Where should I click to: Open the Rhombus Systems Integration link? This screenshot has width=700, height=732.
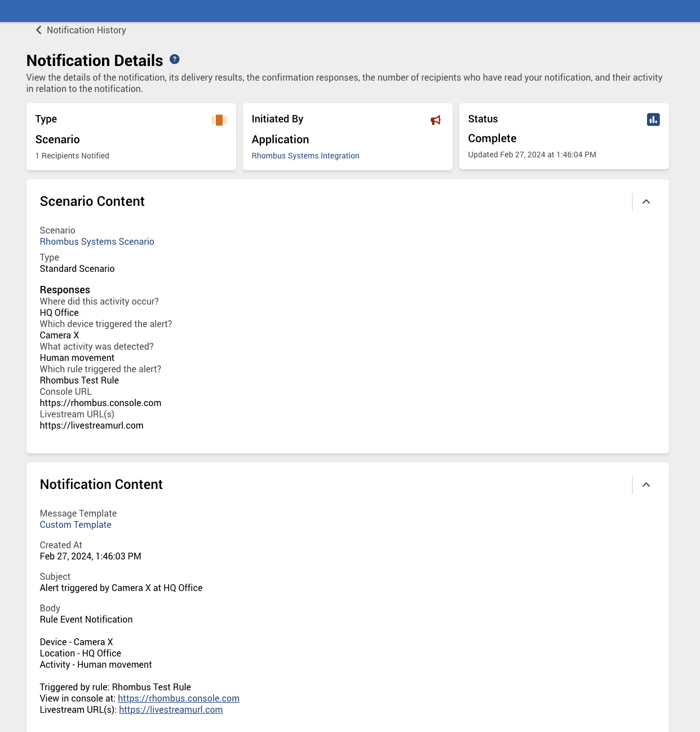(x=305, y=156)
